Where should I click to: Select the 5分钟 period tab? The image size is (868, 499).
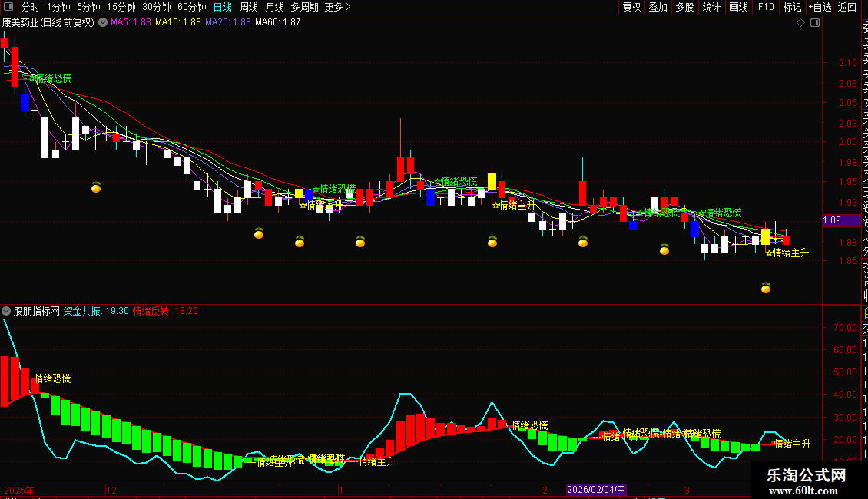point(88,7)
